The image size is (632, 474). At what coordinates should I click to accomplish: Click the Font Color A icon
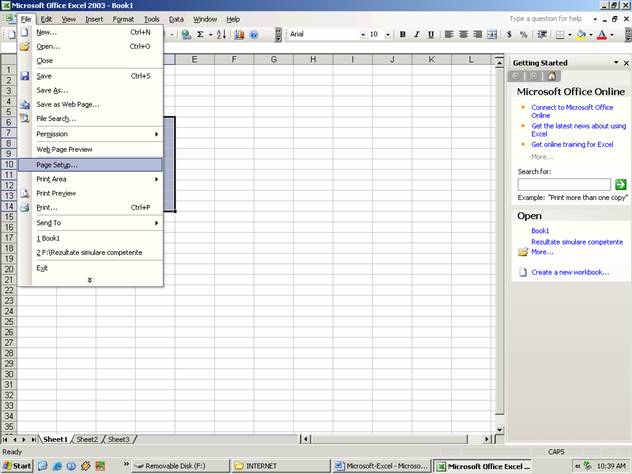click(x=602, y=35)
